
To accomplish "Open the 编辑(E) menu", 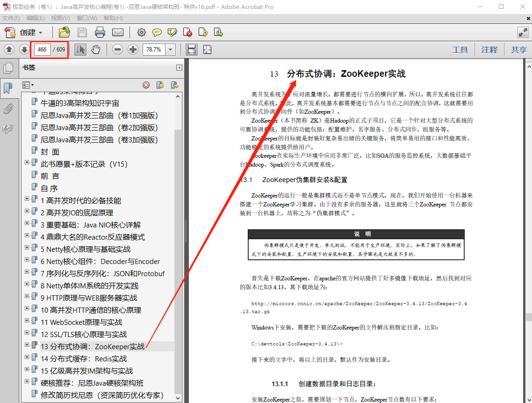I will pyautogui.click(x=36, y=18).
